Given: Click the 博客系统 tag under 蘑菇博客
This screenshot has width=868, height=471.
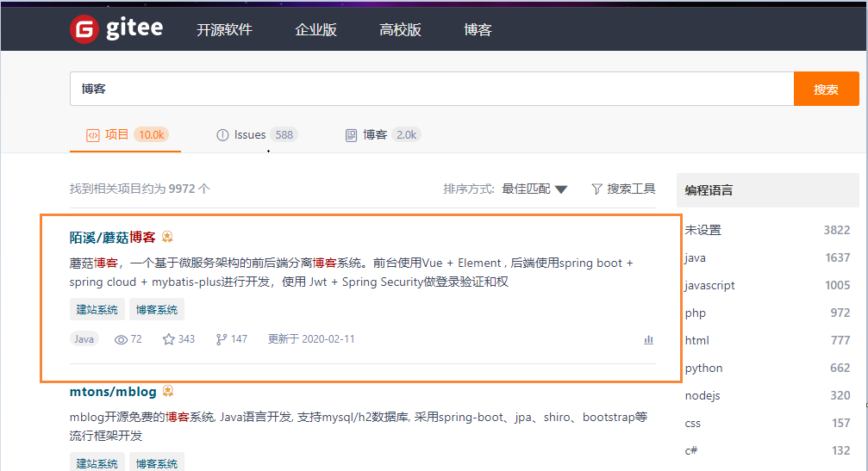Looking at the screenshot, I should [157, 310].
